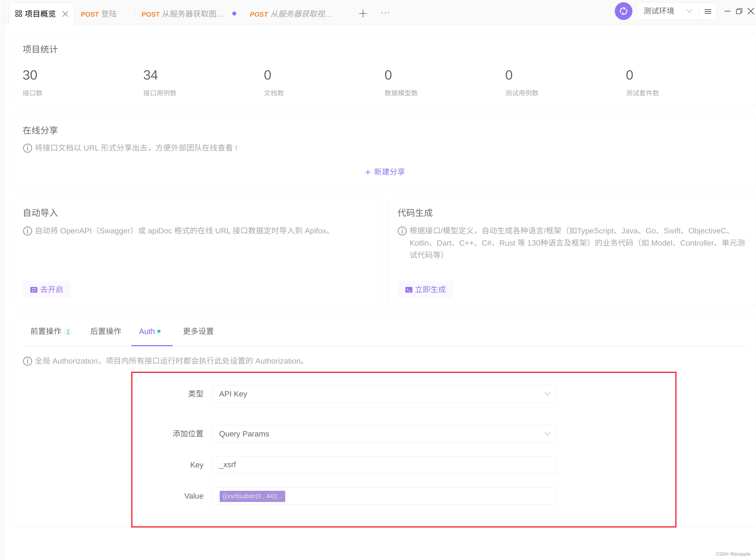Click the 新建分享 link
The width and height of the screenshot is (756, 560).
pos(385,172)
